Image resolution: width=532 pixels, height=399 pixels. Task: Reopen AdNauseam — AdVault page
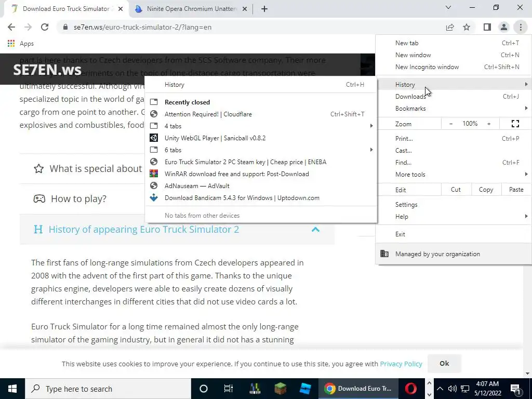pyautogui.click(x=261, y=186)
